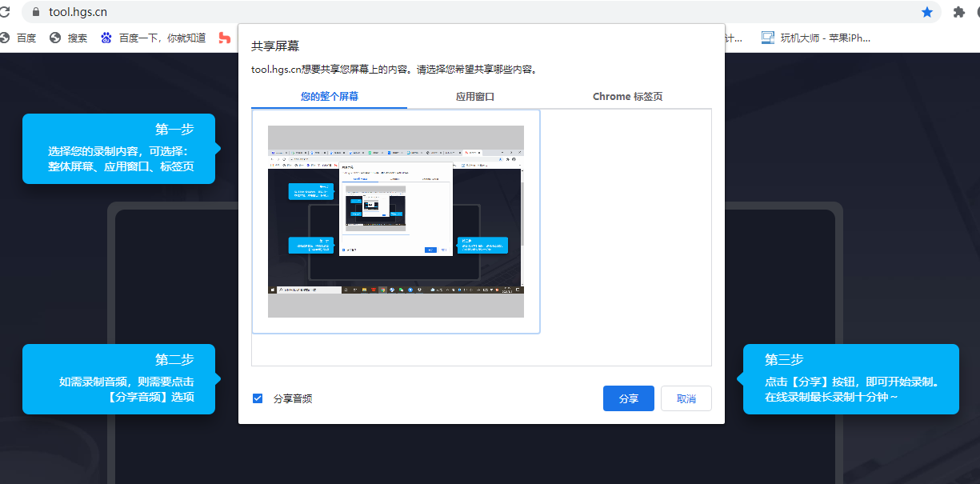Click the 第一步 instruction banner

[x=118, y=148]
